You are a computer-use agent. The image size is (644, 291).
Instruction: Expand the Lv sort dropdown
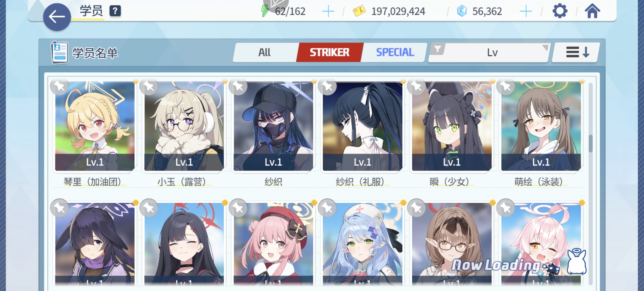coord(489,52)
